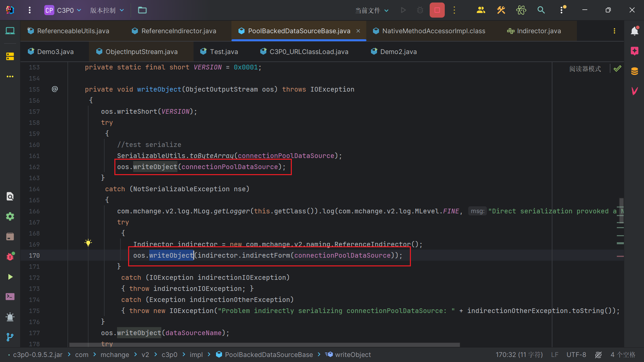Click the 4 个空格 indent setting

click(623, 355)
